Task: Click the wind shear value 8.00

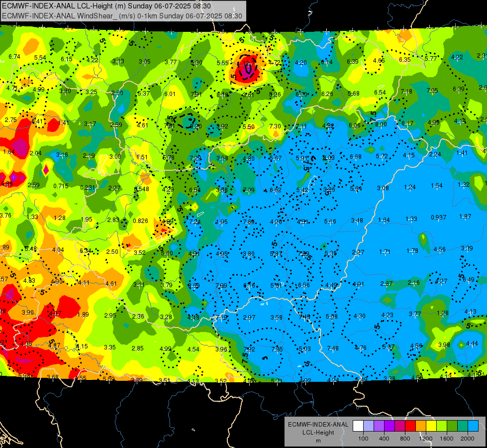Action: 381,124
